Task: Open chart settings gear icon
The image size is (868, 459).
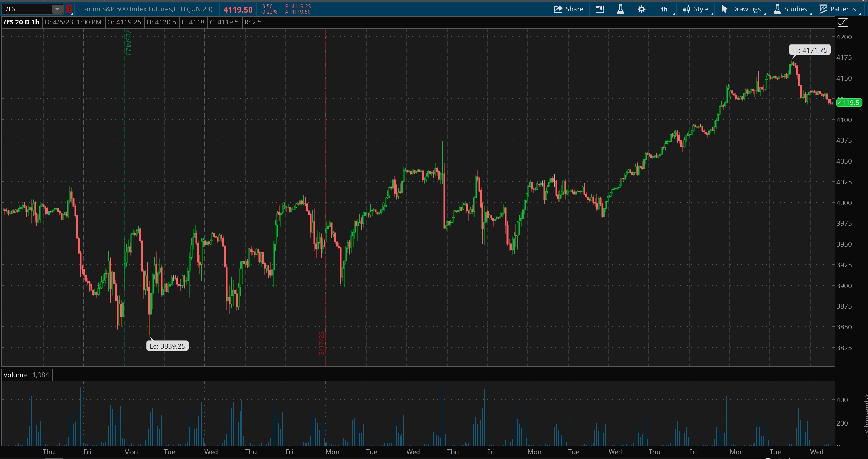Action: pyautogui.click(x=641, y=9)
